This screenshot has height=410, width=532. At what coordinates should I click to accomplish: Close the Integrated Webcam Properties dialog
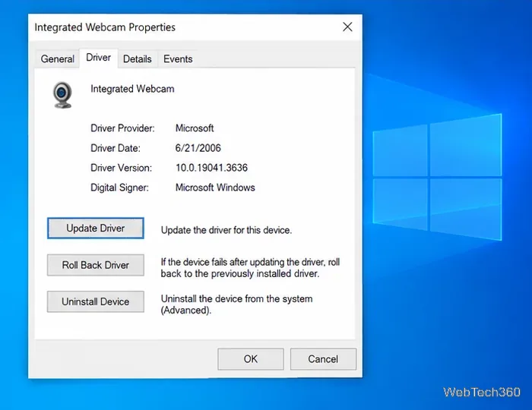[x=347, y=27]
